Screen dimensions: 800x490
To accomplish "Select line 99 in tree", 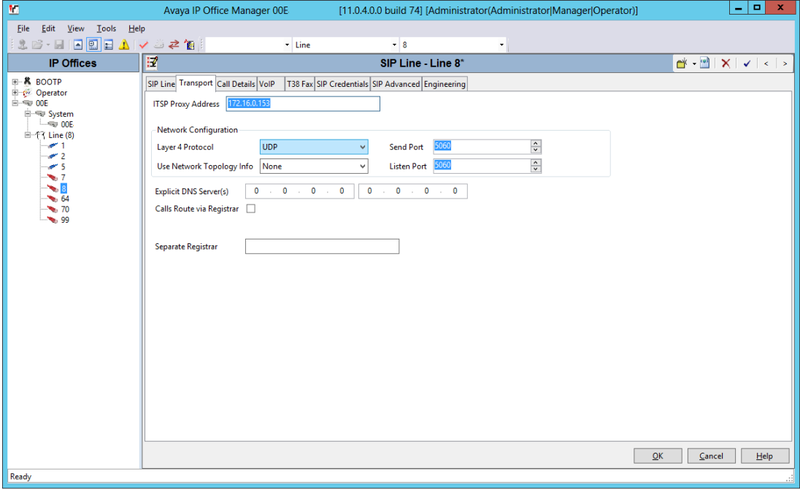I will click(65, 220).
